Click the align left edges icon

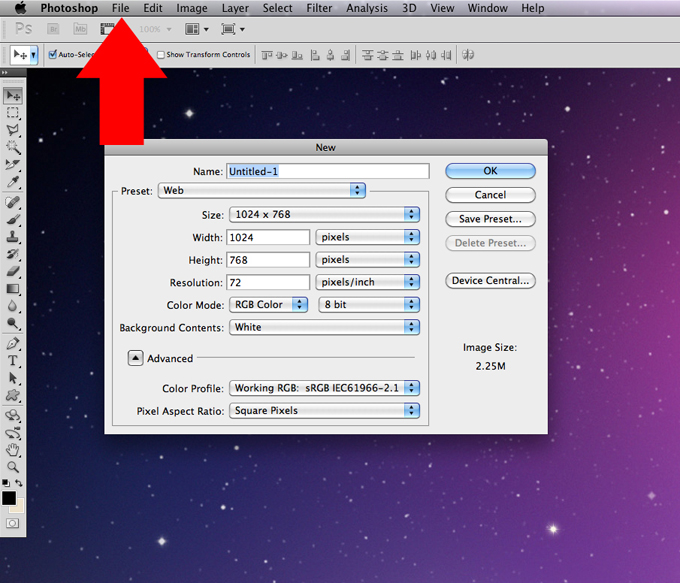pos(316,55)
